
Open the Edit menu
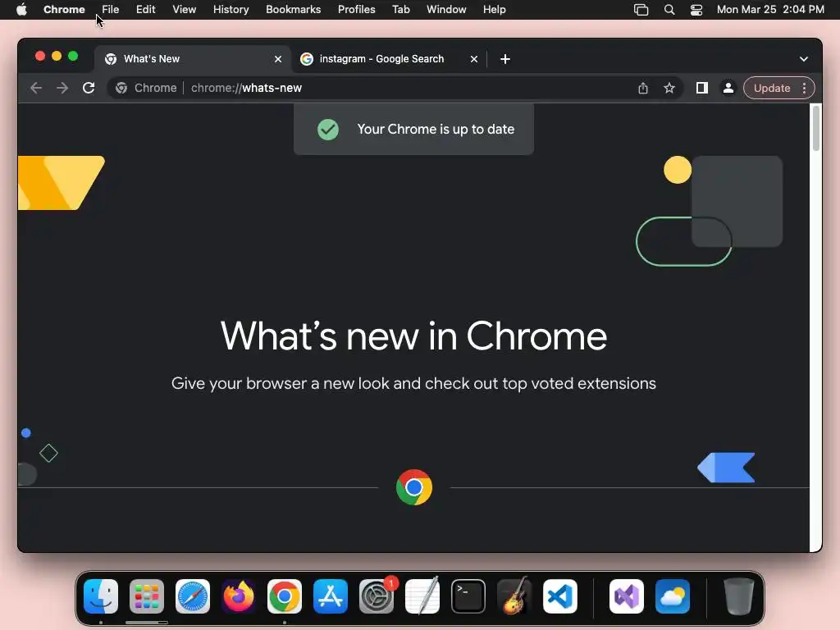point(146,10)
